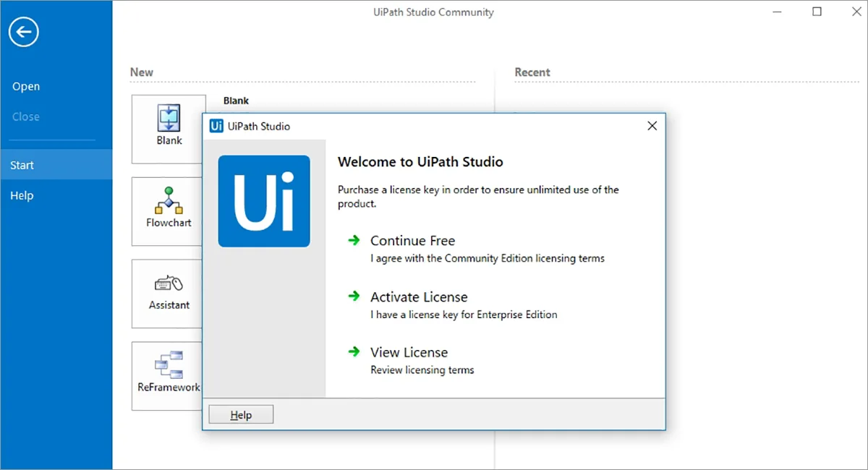The height and width of the screenshot is (470, 868).
Task: Click the large Ui logo image
Action: 264,201
